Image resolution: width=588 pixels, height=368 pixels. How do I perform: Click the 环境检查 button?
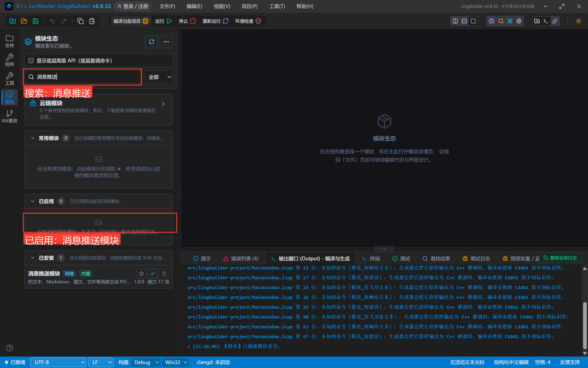[x=248, y=21]
